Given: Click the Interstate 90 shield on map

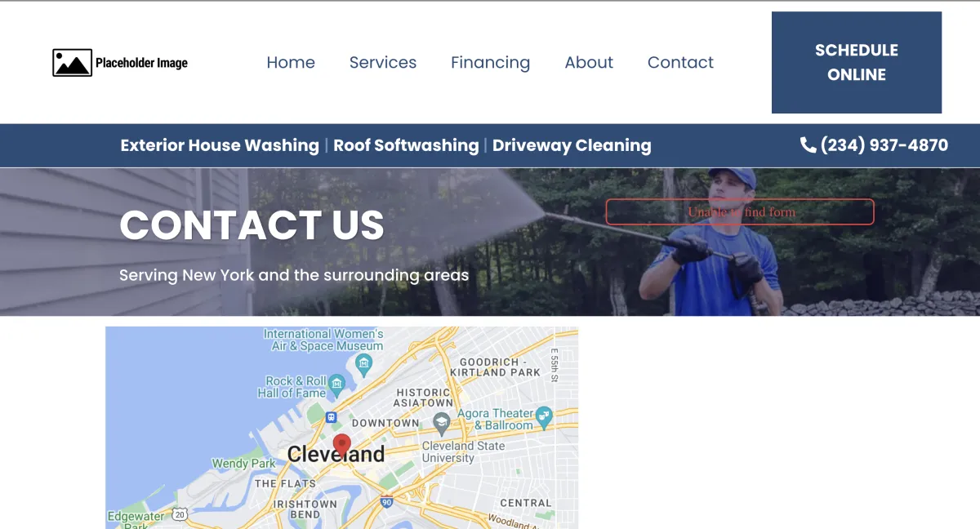Looking at the screenshot, I should pyautogui.click(x=387, y=501).
